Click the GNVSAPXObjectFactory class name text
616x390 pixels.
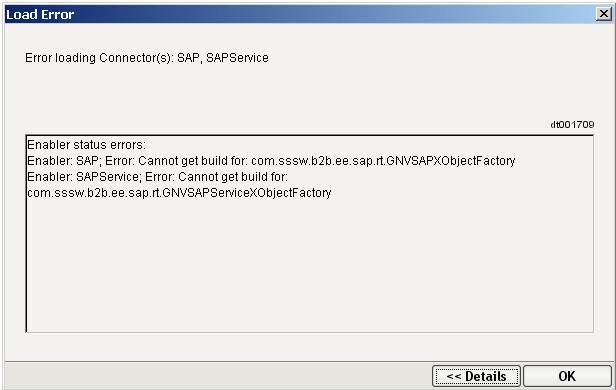click(x=451, y=161)
